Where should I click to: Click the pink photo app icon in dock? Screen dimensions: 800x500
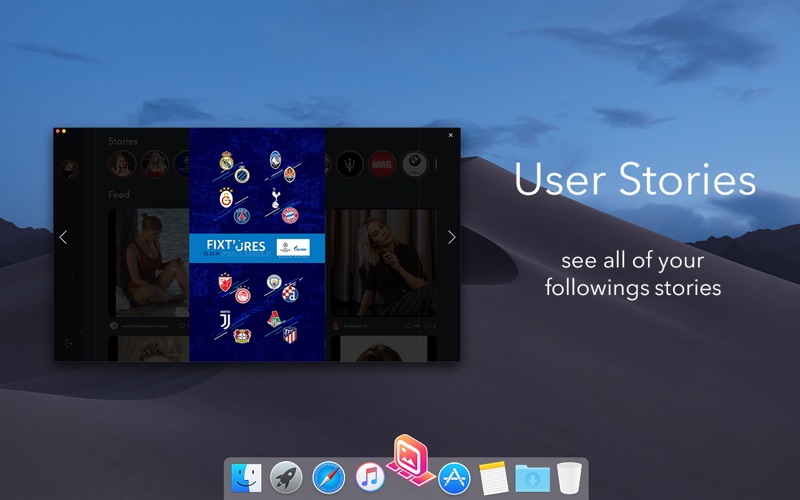411,460
